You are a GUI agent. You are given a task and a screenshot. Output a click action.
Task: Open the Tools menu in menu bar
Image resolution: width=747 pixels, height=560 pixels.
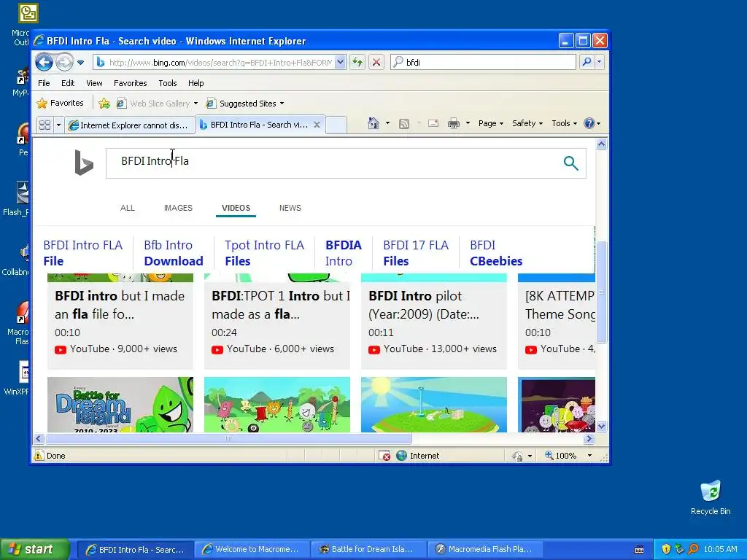click(167, 83)
